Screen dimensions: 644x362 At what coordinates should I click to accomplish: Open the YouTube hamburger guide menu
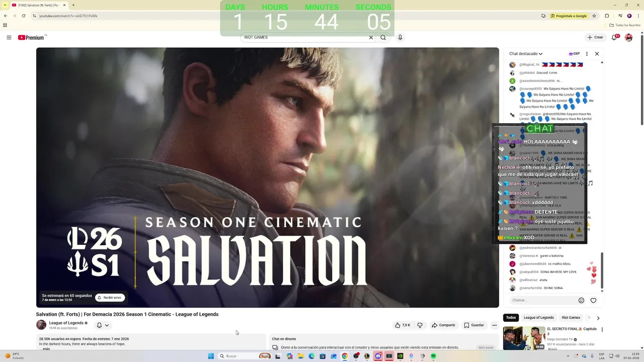[9, 38]
